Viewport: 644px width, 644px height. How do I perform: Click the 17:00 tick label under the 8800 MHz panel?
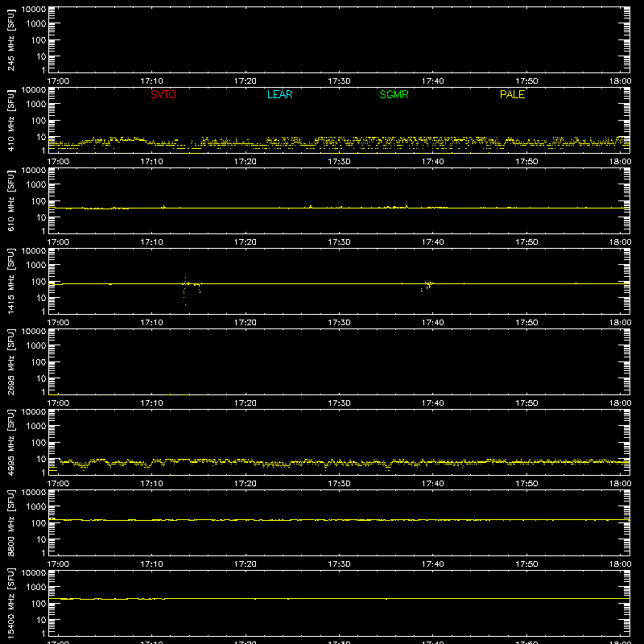click(58, 564)
